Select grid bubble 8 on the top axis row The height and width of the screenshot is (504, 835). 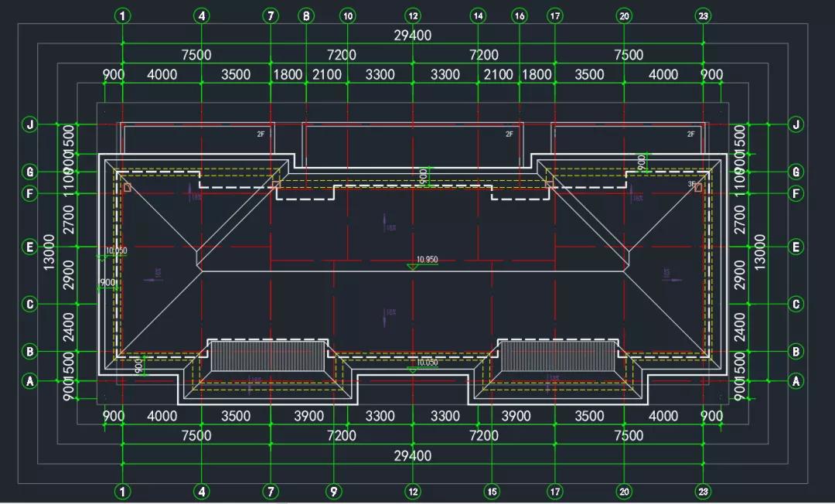(x=305, y=16)
